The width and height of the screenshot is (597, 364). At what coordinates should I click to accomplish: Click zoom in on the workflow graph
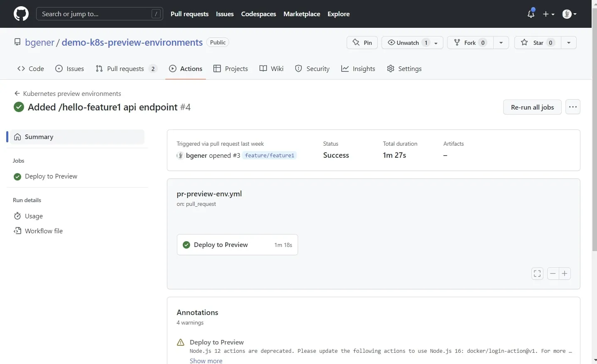pyautogui.click(x=564, y=274)
